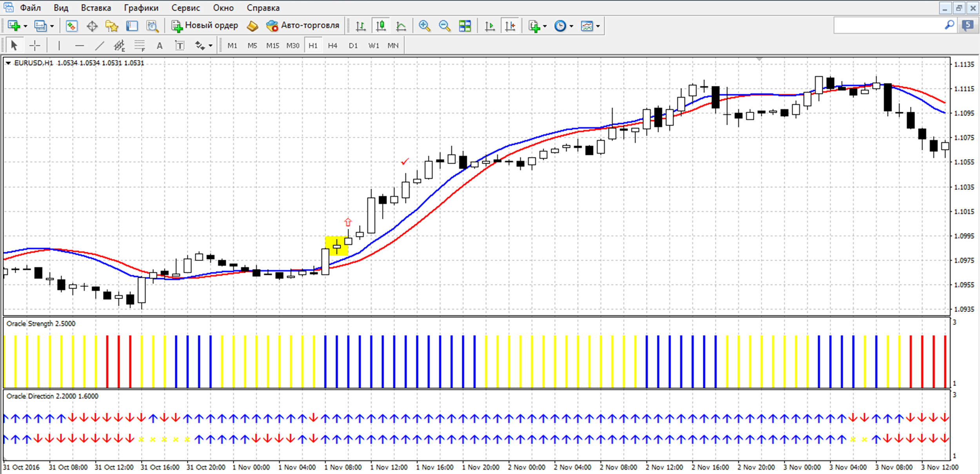
Task: Switch to M1 timeframe
Action: (x=232, y=46)
